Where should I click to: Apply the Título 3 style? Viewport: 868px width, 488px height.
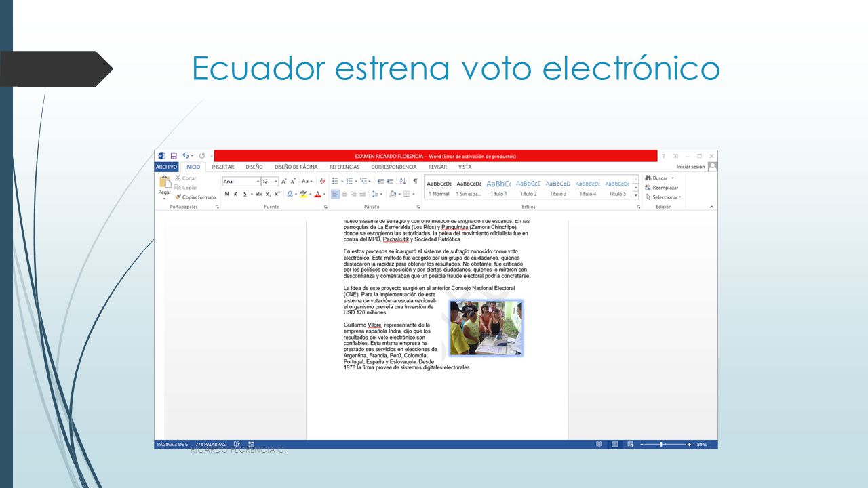(x=558, y=188)
